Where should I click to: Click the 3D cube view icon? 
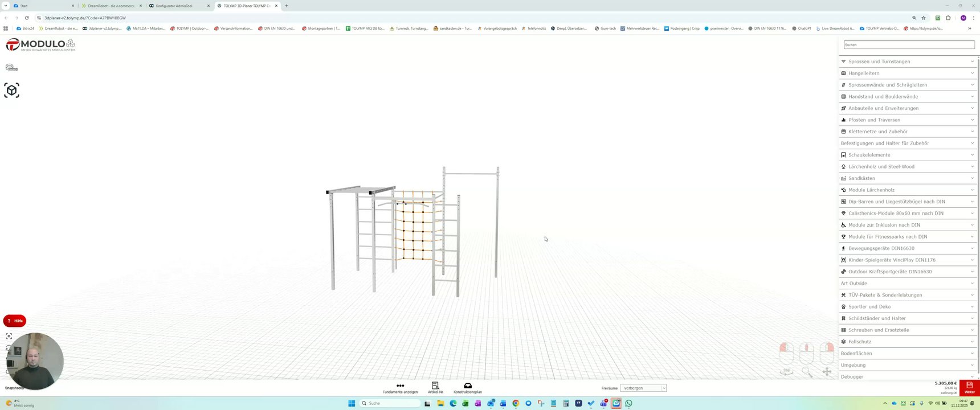tap(11, 90)
